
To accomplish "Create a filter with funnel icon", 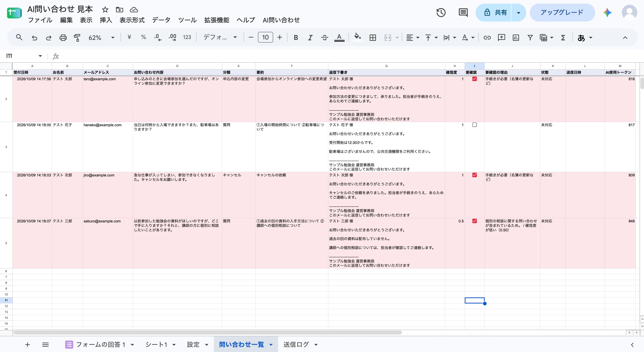I will [530, 37].
